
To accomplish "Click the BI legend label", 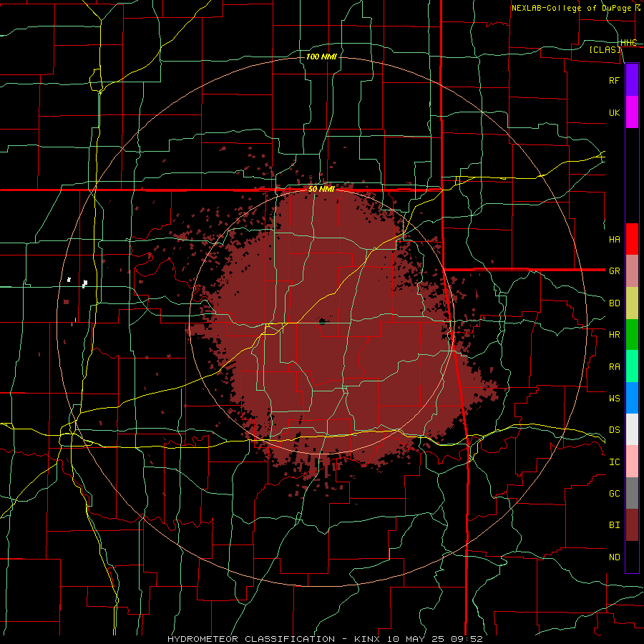I will [614, 525].
